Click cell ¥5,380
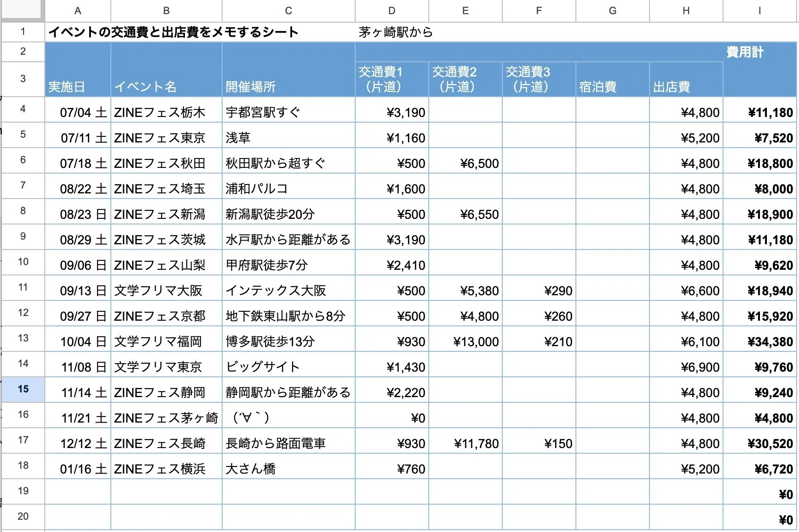 click(466, 288)
